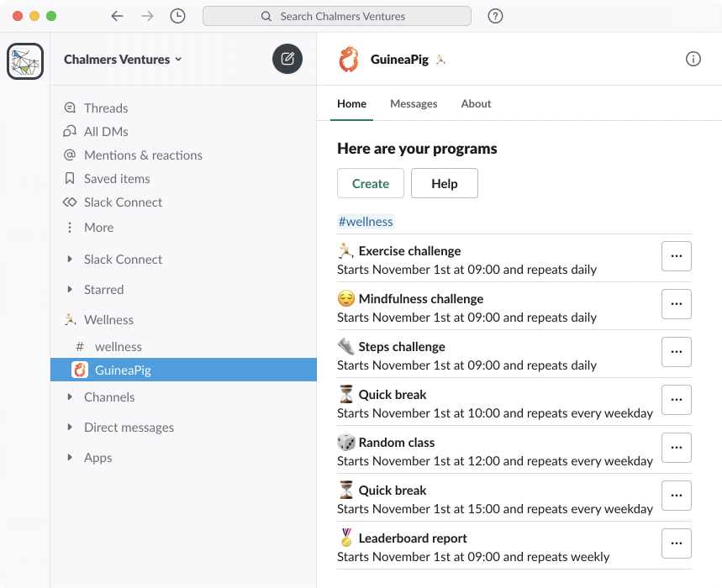Click the hourglass icon of the 15:00 Quick break
The height and width of the screenshot is (588, 722).
345,490
